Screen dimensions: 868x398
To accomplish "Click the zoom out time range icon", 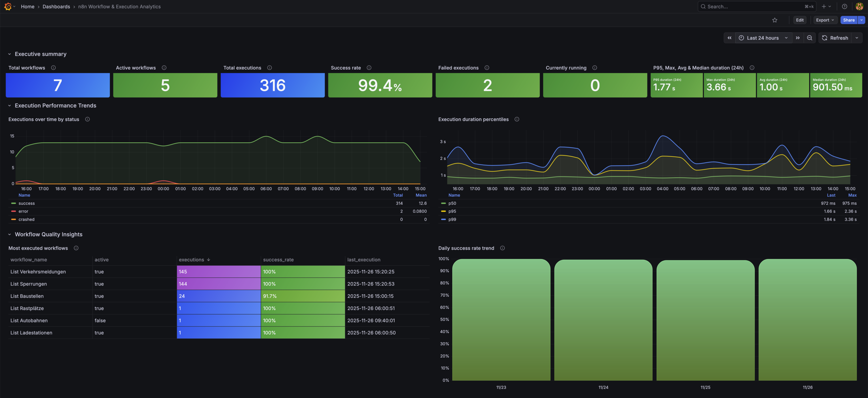I will pos(810,38).
